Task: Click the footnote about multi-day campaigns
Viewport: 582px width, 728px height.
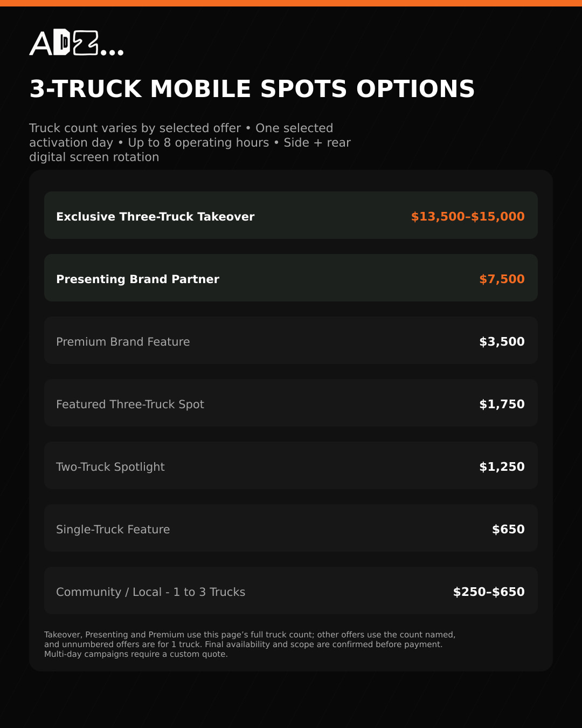Action: pos(136,654)
